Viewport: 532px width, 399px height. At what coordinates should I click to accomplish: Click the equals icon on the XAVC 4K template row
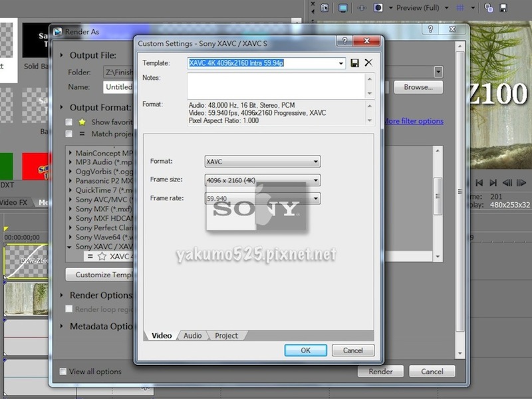click(90, 256)
